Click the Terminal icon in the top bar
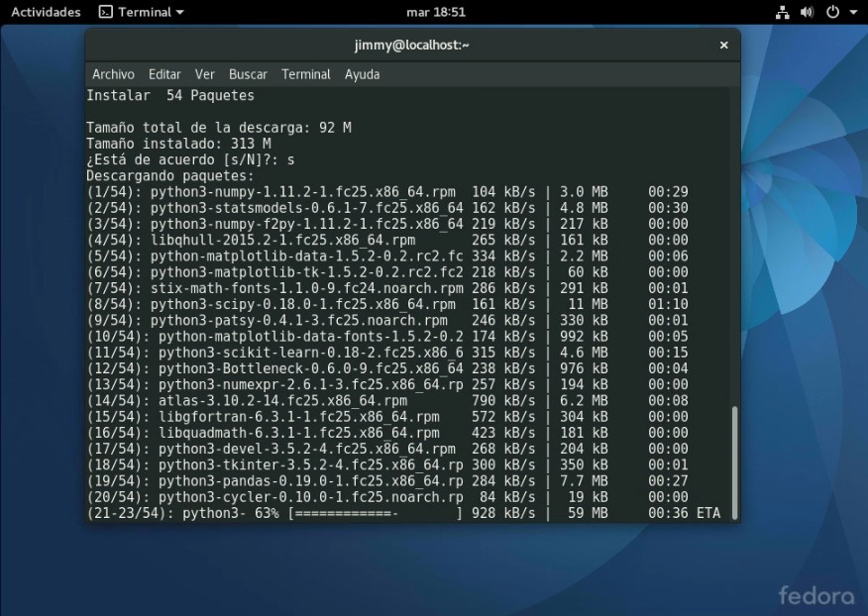Screen dimensions: 868x616 106,12
